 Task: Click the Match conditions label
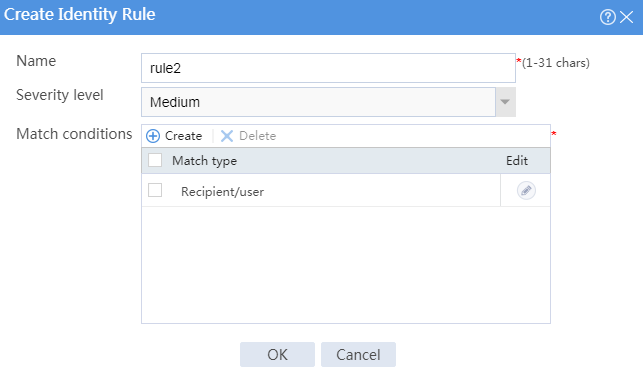pyautogui.click(x=74, y=134)
